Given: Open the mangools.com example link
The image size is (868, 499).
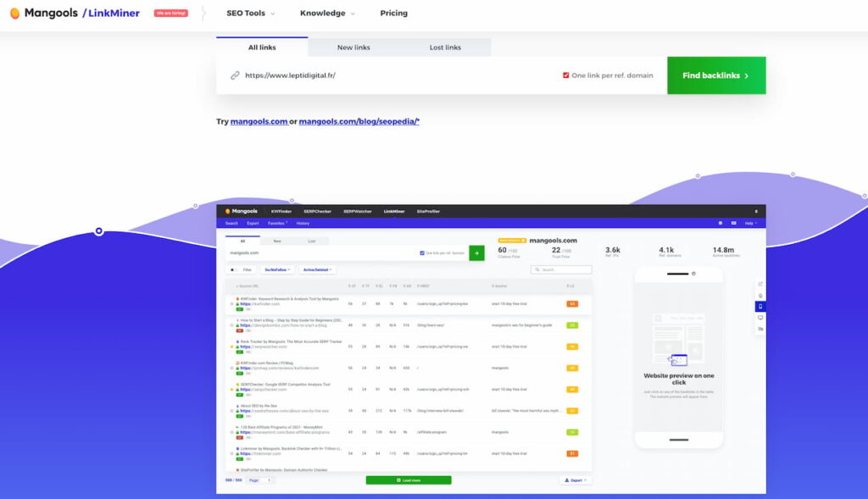Looking at the screenshot, I should (x=259, y=121).
